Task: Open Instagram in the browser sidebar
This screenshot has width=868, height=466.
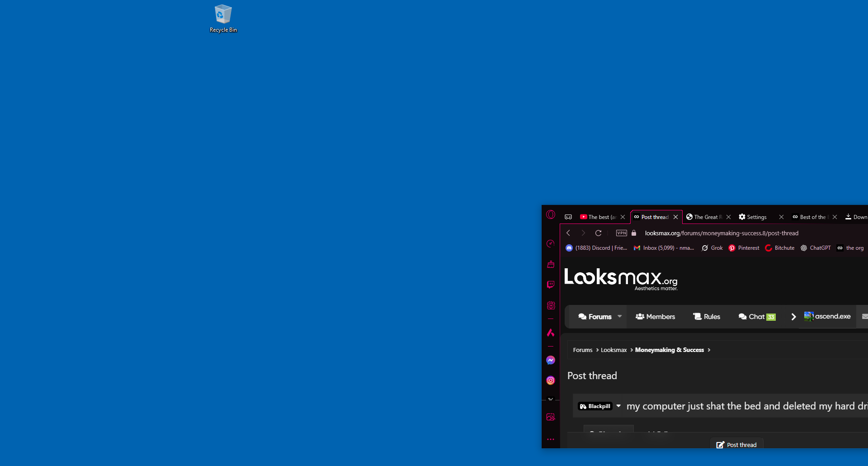Action: click(x=550, y=380)
